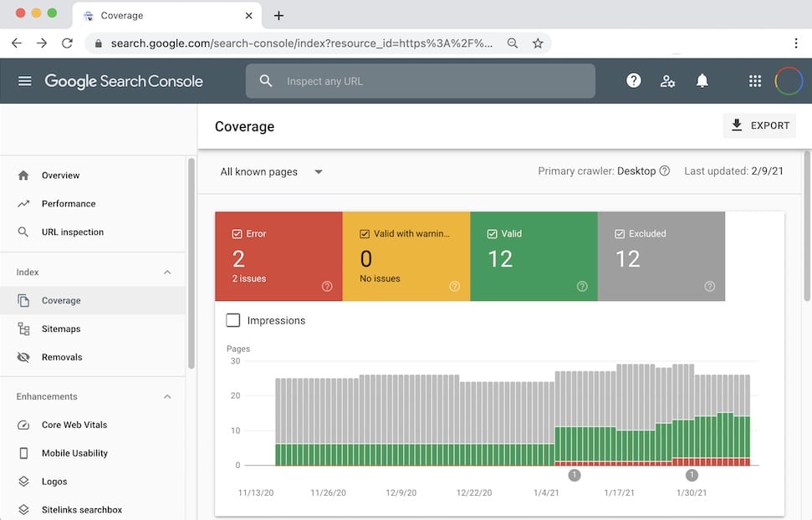Viewport: 812px width, 520px height.
Task: Open the Google apps grid
Action: (755, 81)
